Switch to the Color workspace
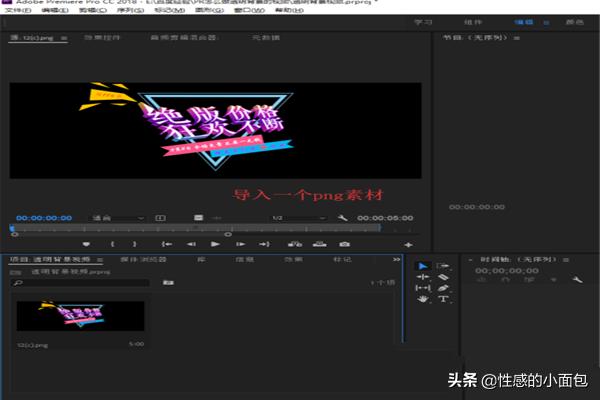The width and height of the screenshot is (600, 400). click(x=575, y=22)
